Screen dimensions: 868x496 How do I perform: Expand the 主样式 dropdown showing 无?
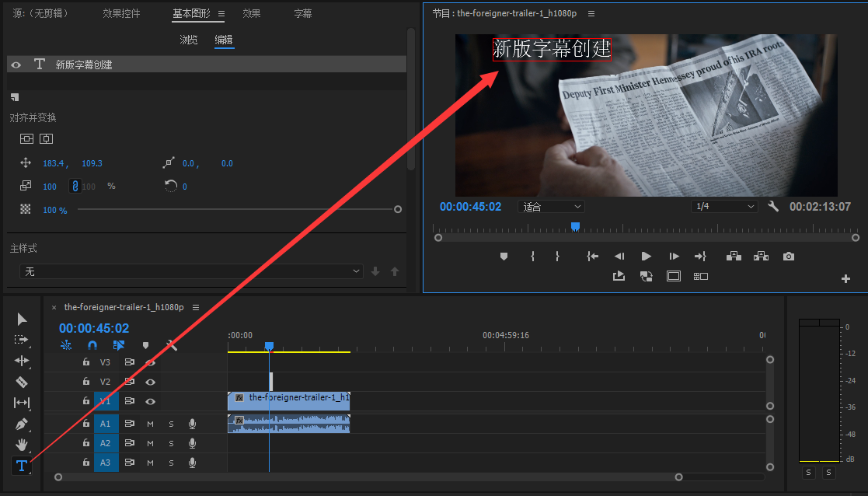[x=191, y=271]
